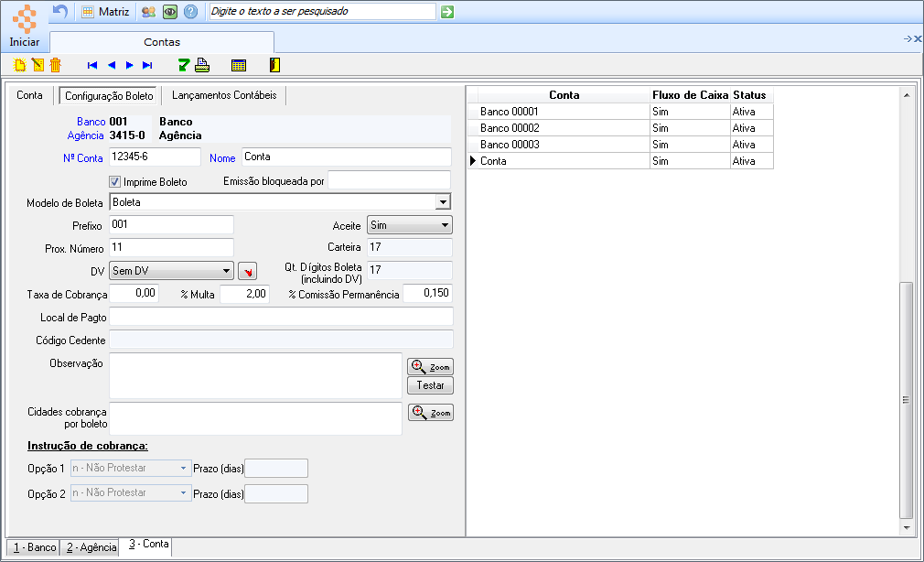Viewport: 924px width, 562px height.
Task: Click the exit door icon
Action: click(274, 65)
